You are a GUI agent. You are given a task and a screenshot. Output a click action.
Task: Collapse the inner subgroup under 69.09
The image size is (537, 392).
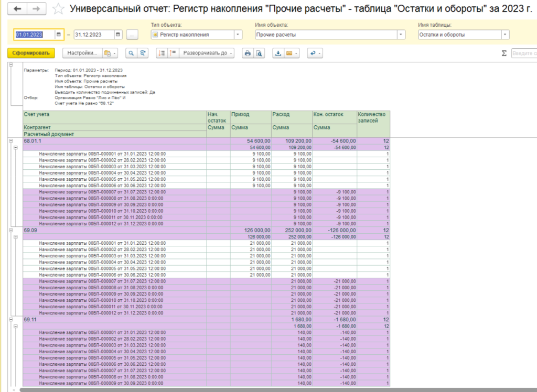coord(15,236)
